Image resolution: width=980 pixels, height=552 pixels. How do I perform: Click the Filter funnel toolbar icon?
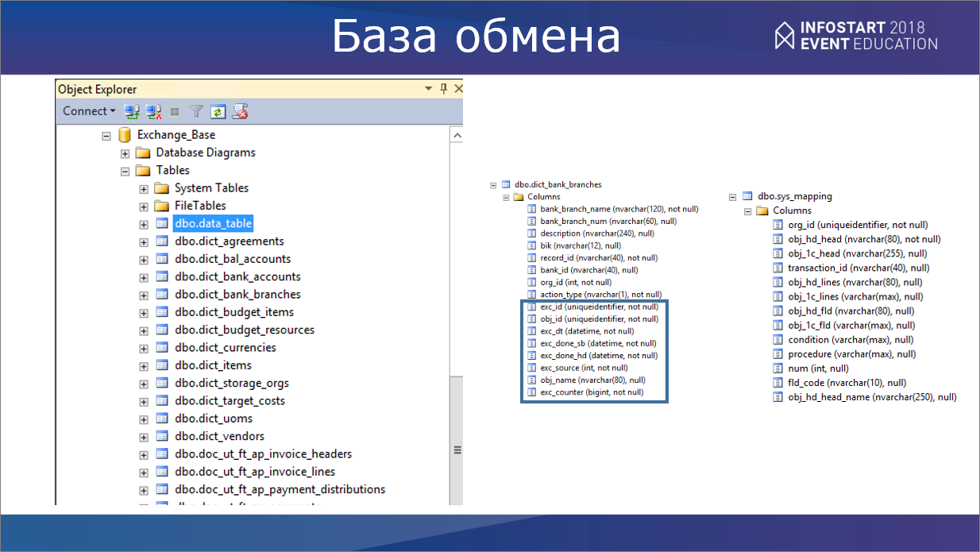pos(196,111)
